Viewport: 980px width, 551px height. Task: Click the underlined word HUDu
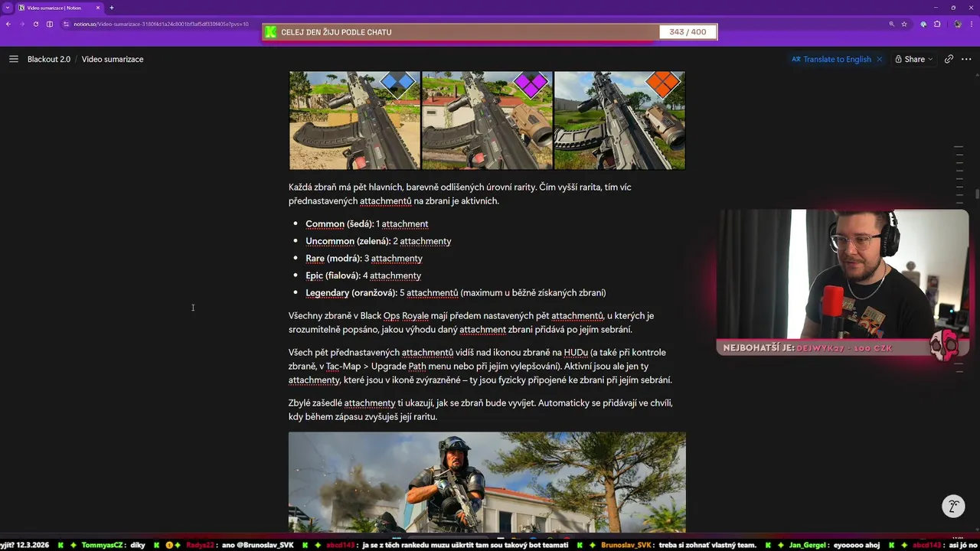577,353
